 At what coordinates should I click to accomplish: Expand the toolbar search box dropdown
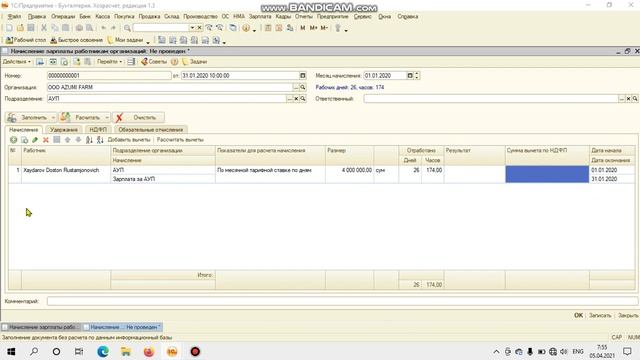[x=192, y=28]
